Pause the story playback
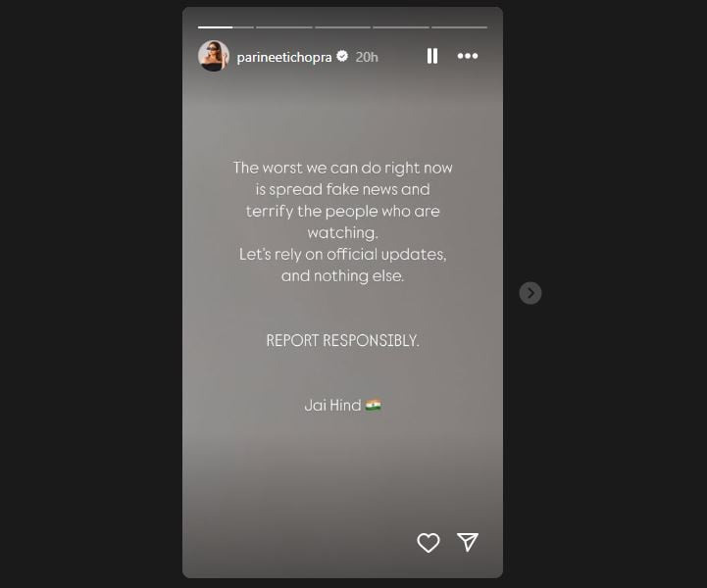Image resolution: width=707 pixels, height=588 pixels. click(x=432, y=56)
